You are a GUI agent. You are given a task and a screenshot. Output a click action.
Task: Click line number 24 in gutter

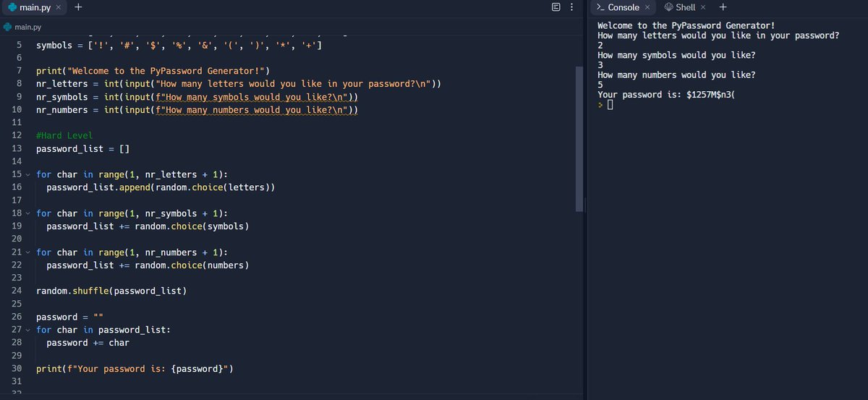(17, 291)
